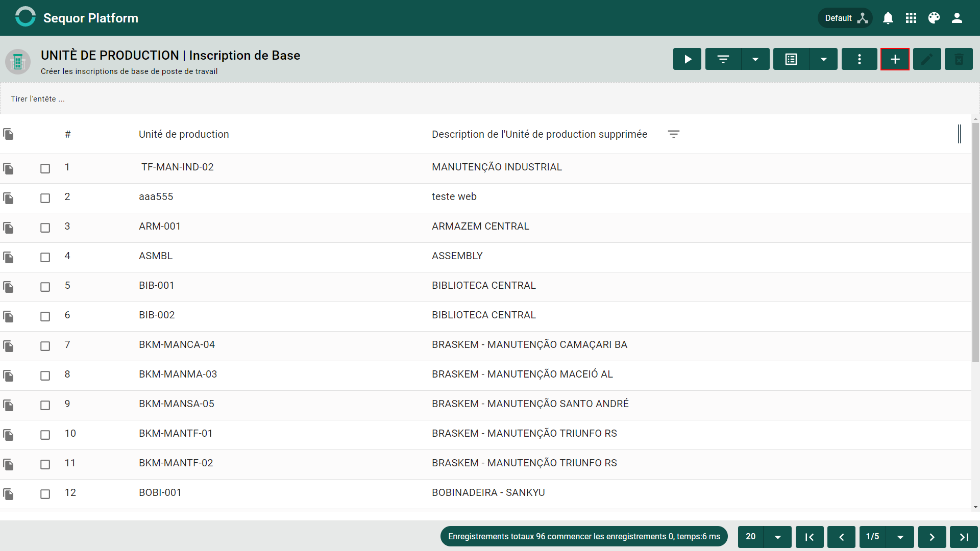Go to the last page
Screen dimensions: 980x551
point(964,537)
